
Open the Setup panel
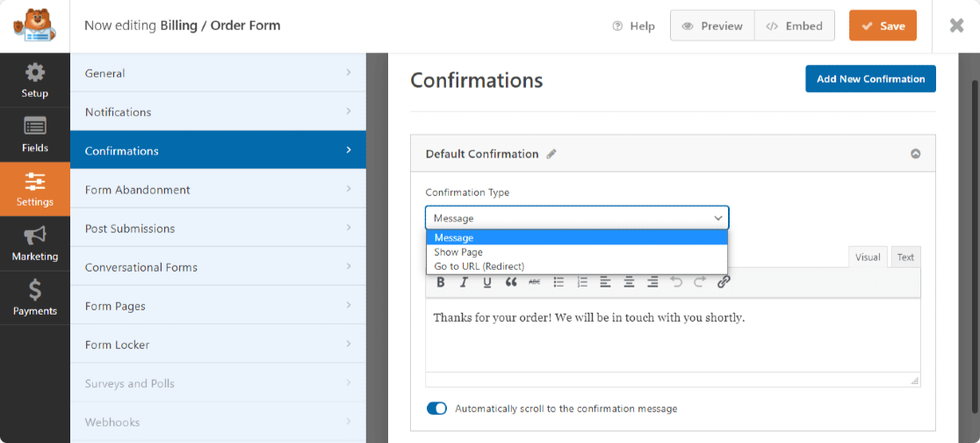click(35, 80)
